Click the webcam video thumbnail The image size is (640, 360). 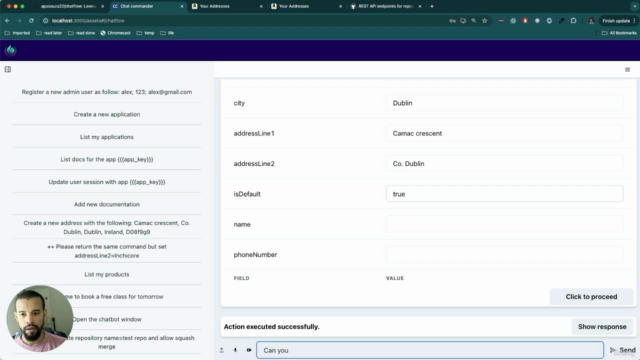click(x=40, y=318)
